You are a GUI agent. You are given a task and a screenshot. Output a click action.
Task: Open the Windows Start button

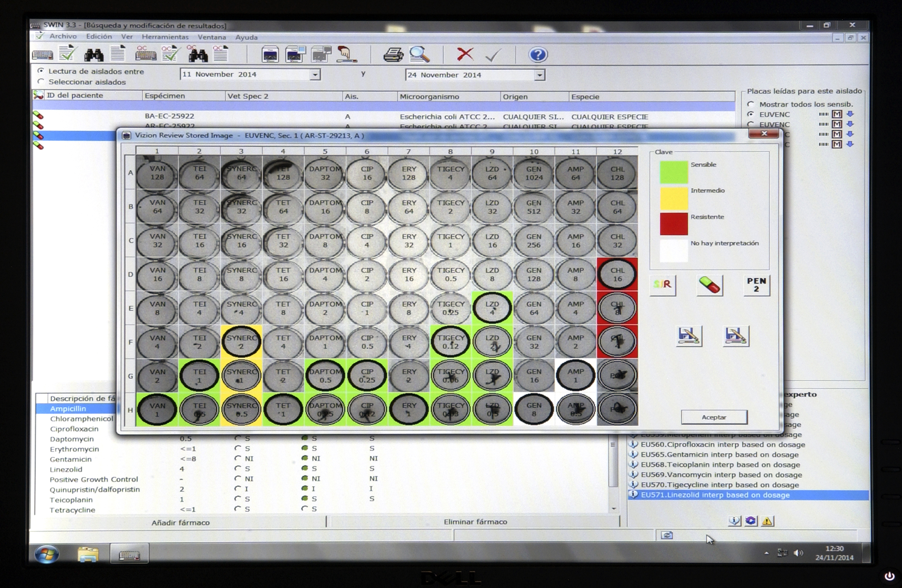(x=47, y=554)
